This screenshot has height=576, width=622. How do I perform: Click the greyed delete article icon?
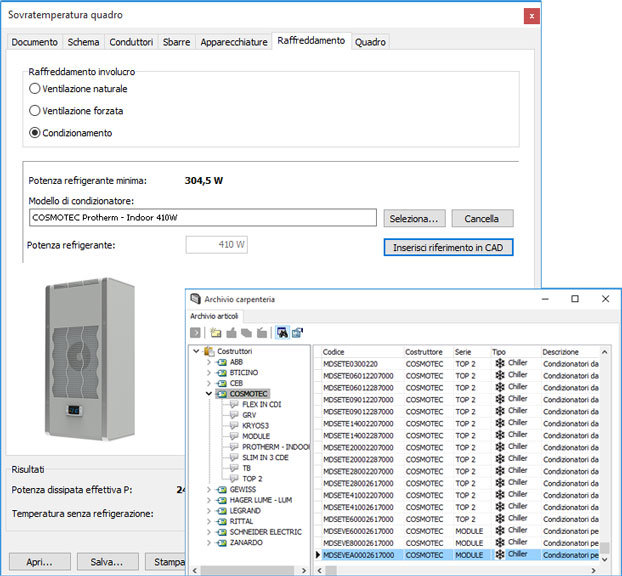pyautogui.click(x=262, y=332)
